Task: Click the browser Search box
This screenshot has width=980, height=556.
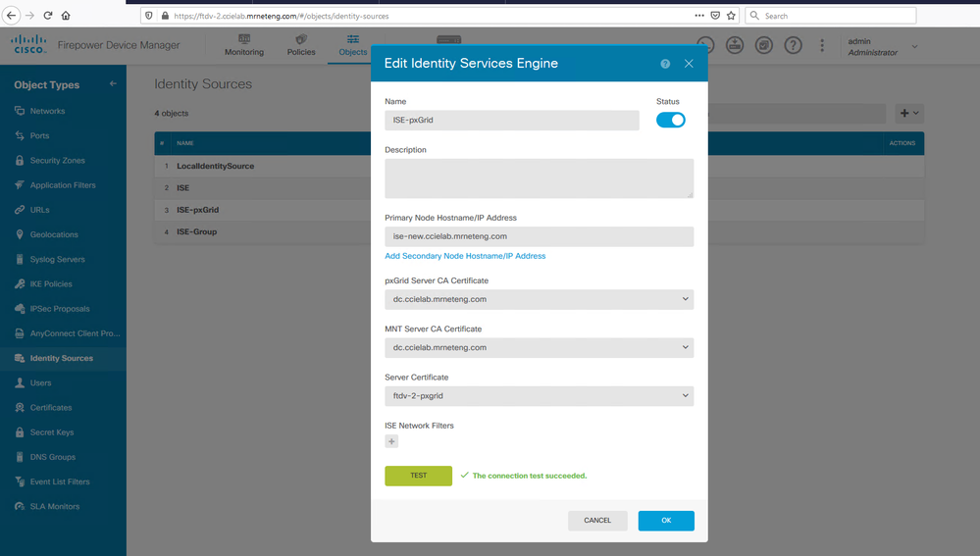Action: pyautogui.click(x=831, y=16)
